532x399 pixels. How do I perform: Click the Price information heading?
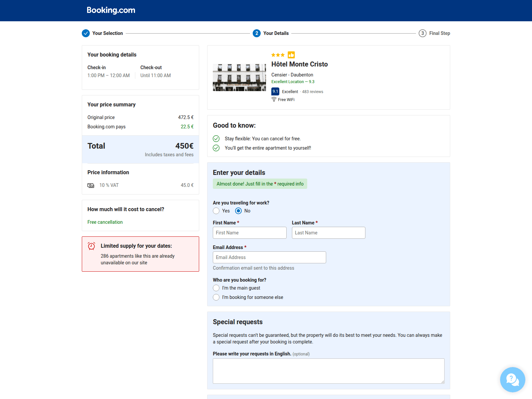click(108, 173)
